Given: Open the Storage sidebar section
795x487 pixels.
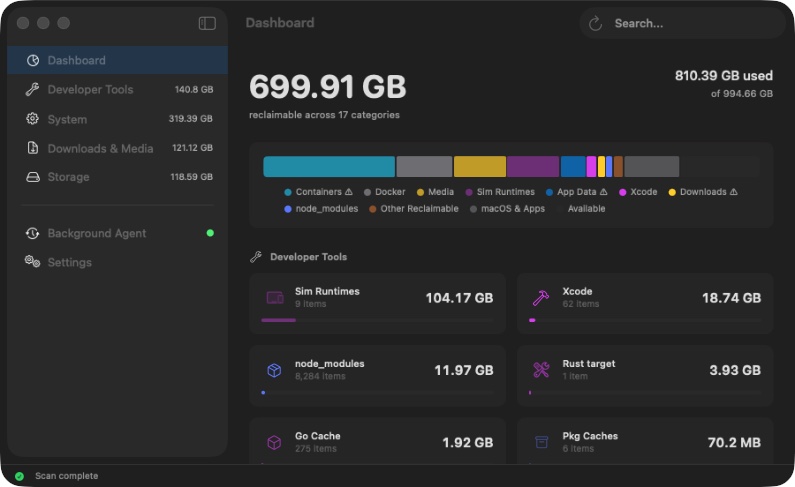Looking at the screenshot, I should point(118,177).
